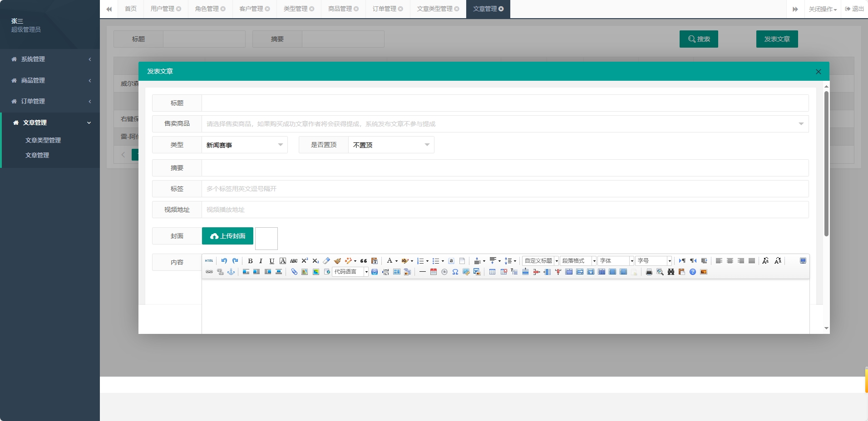Collapse 文章管理 sidebar section

pos(50,122)
